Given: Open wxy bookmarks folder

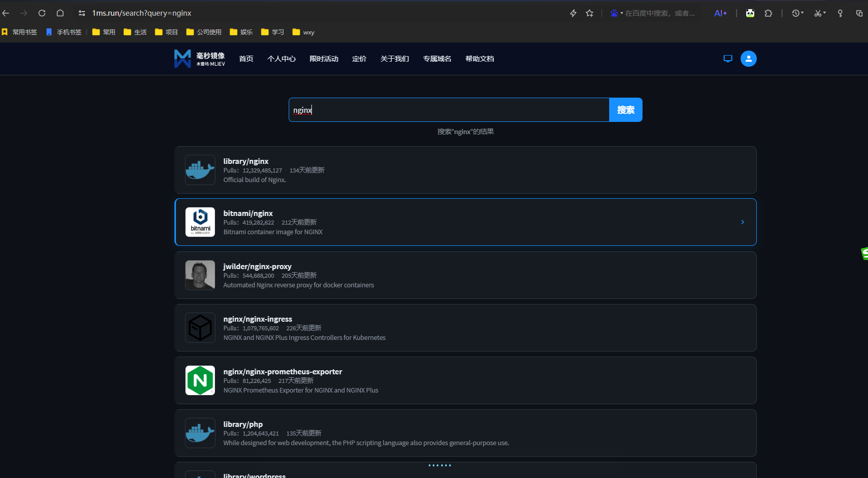Looking at the screenshot, I should click(303, 32).
